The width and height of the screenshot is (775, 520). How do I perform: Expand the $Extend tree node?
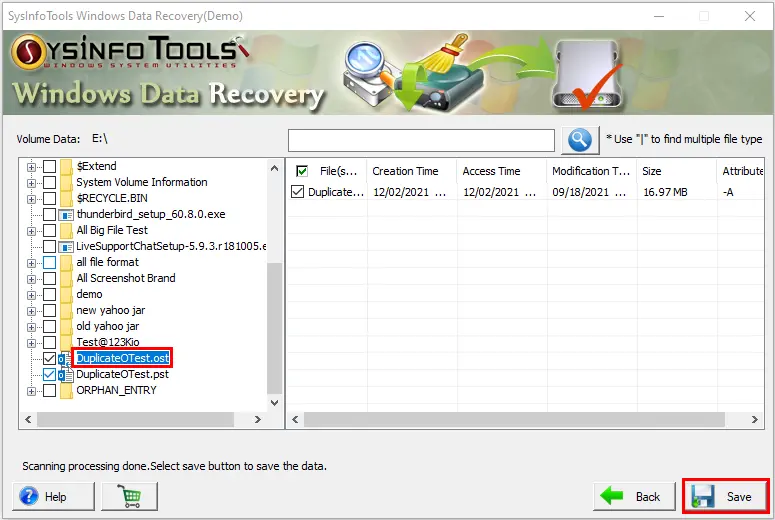pos(31,167)
